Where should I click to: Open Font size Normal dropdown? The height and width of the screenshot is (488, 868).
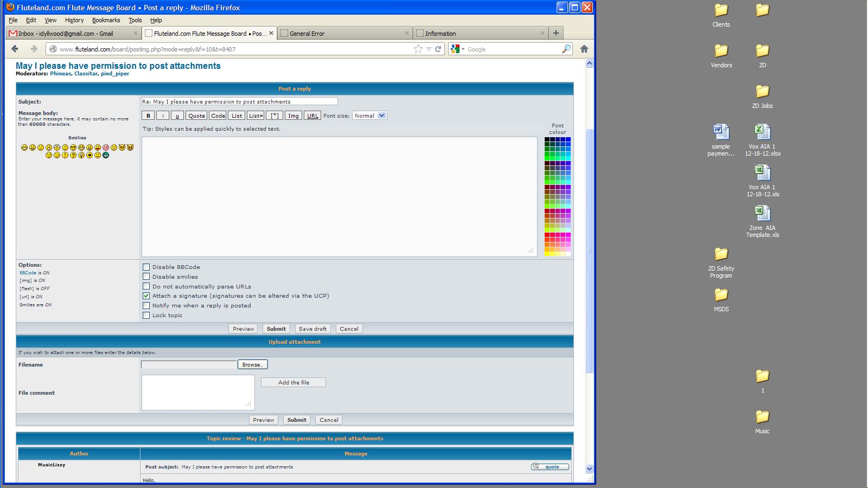click(369, 115)
